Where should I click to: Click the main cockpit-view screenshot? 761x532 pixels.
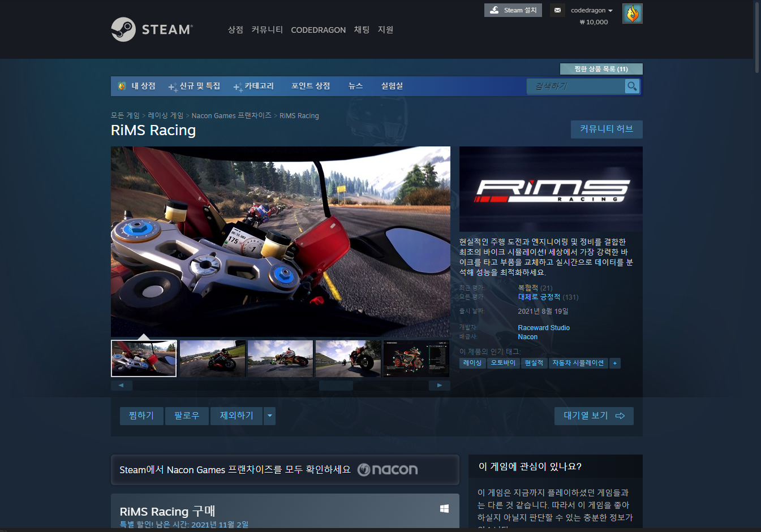pyautogui.click(x=281, y=242)
